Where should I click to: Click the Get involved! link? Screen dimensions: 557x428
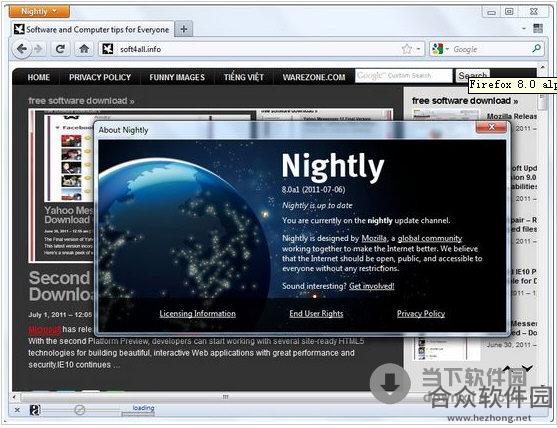point(372,286)
